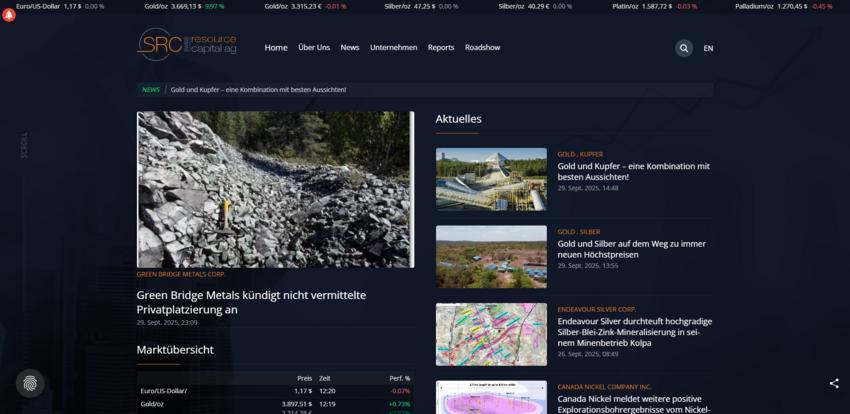Click the SRC resource capital logo

point(186,44)
